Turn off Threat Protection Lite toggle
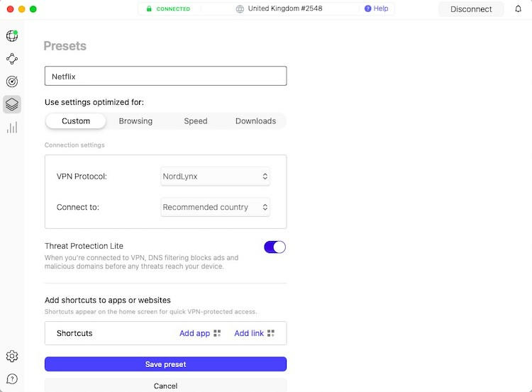The image size is (532, 392). 275,247
